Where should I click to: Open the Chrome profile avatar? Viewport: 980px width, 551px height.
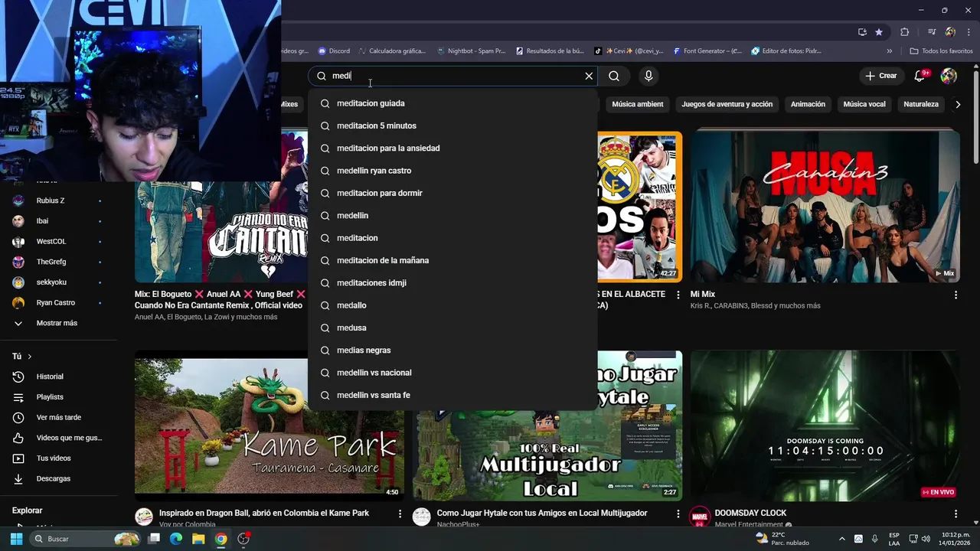point(950,32)
